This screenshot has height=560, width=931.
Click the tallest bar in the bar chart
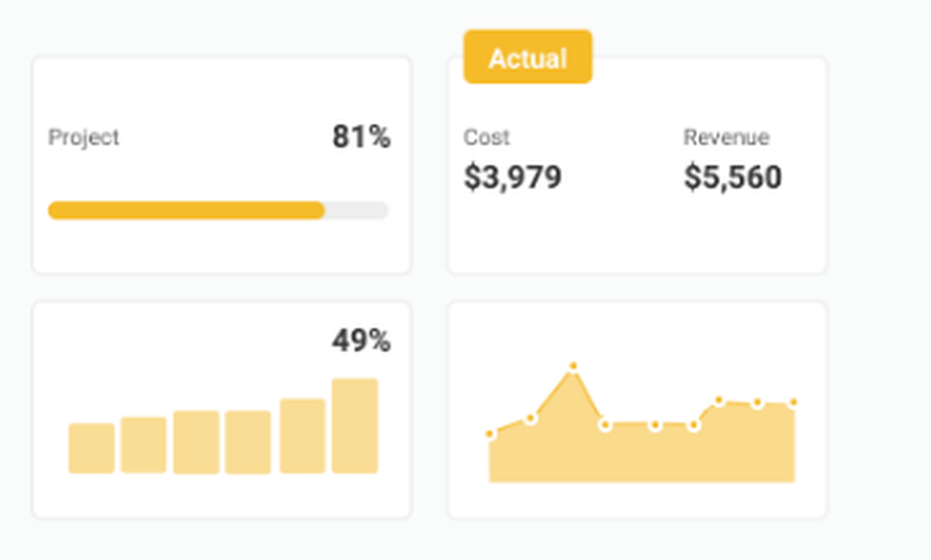355,426
